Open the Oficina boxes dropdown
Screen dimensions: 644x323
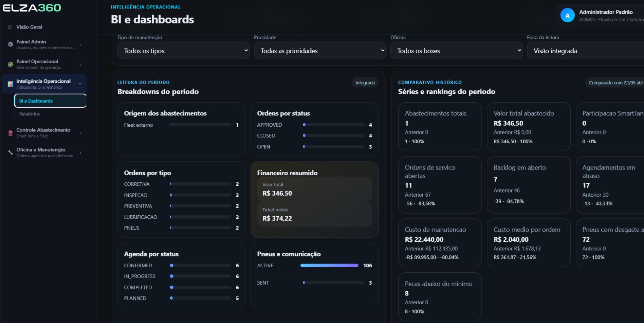pyautogui.click(x=457, y=51)
